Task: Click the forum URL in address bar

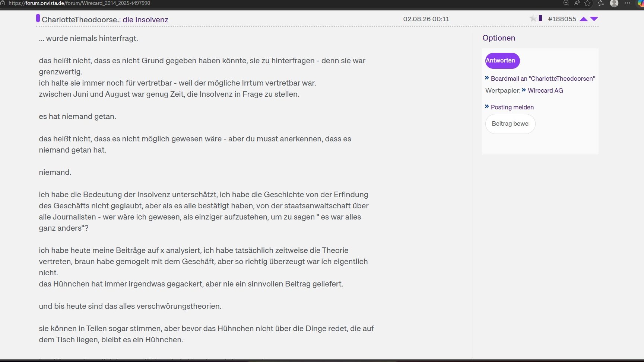Action: pyautogui.click(x=79, y=3)
